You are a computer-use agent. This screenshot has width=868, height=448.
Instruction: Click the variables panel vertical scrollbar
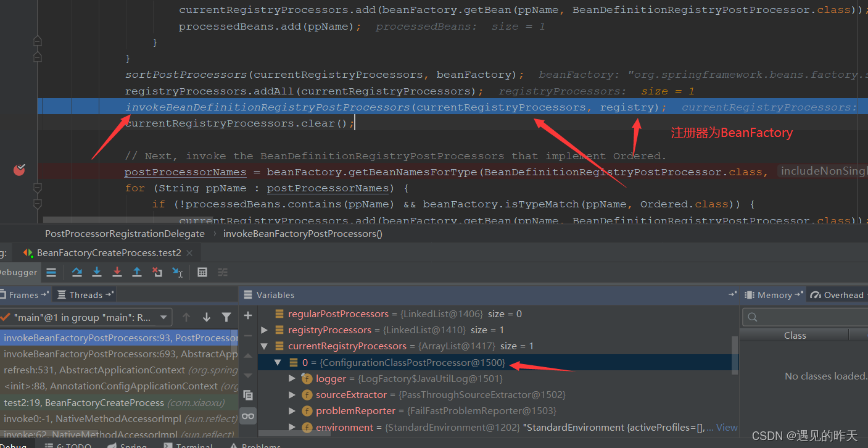tap(734, 355)
